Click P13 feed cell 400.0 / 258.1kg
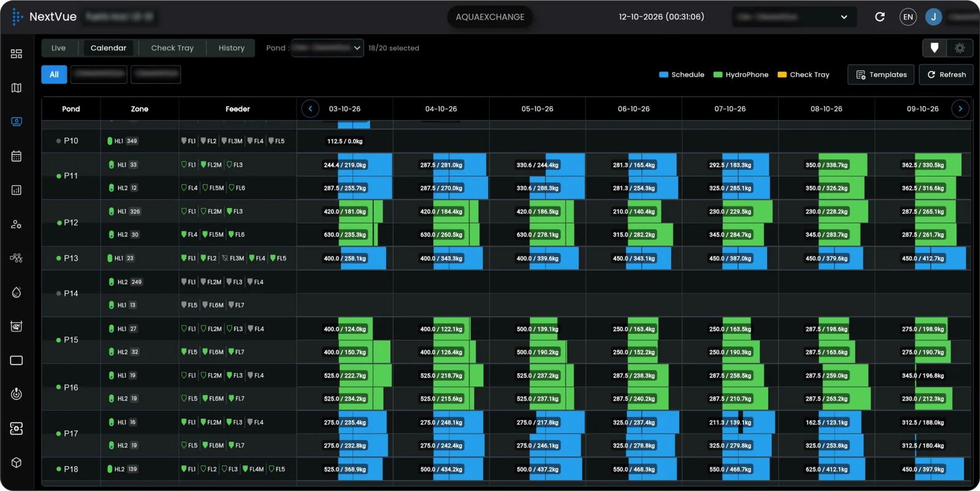Screen dimensions: 980x491 pyautogui.click(x=345, y=258)
